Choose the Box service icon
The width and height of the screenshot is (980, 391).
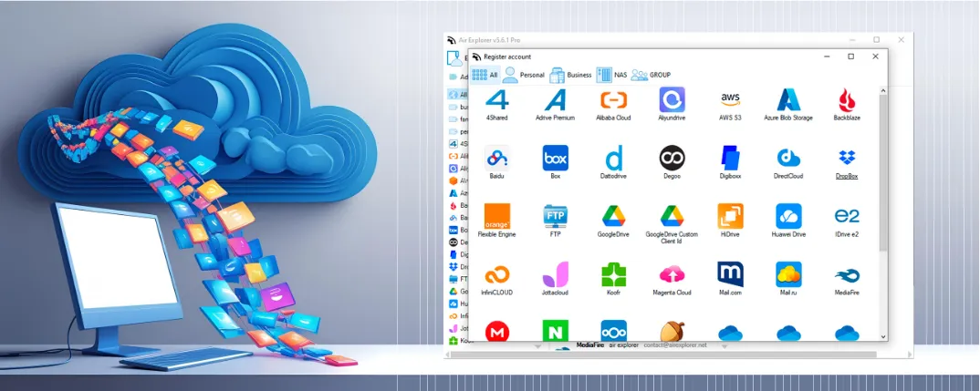click(x=555, y=158)
